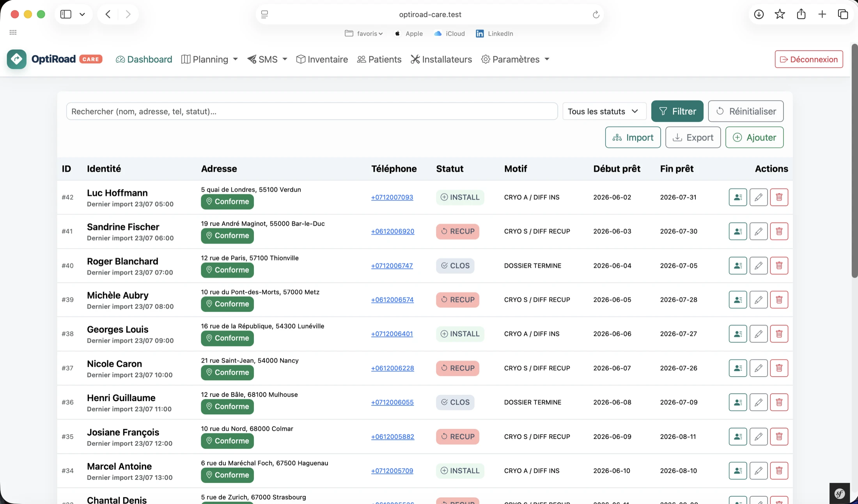This screenshot has width=858, height=504.
Task: Open patient card for Luc Hoffmann
Action: pos(737,197)
